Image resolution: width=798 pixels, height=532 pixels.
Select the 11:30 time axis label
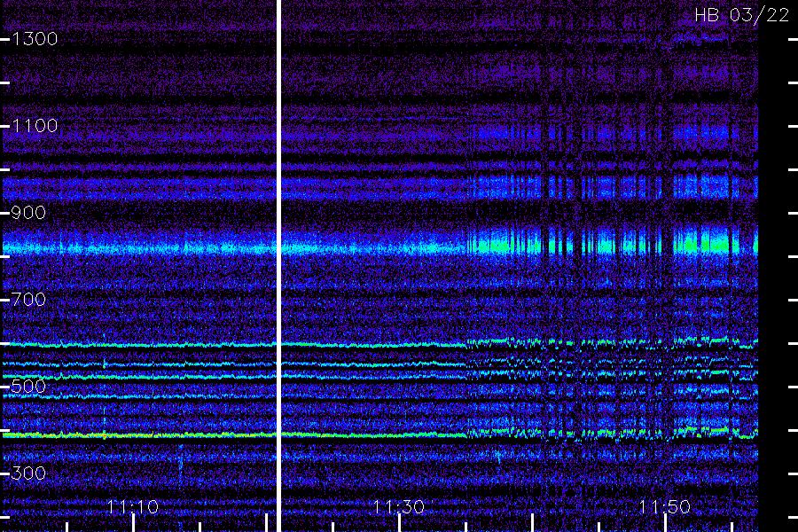tap(398, 506)
